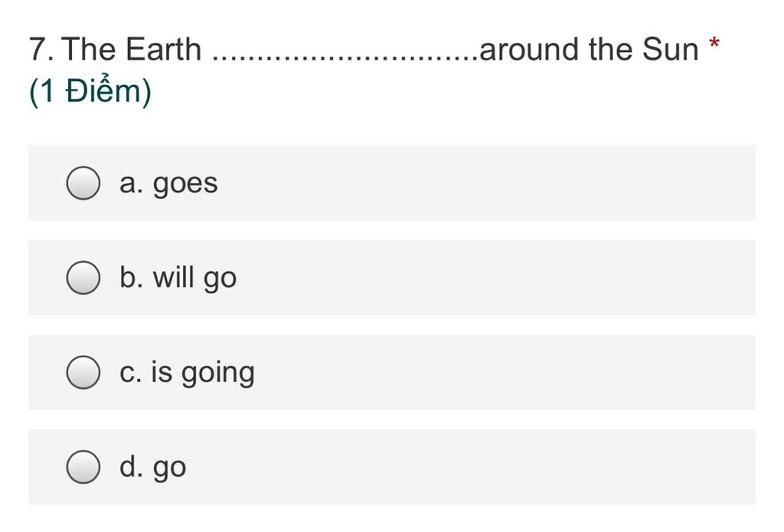
Task: Click the 'a. goes' answer label text
Action: [x=168, y=184]
